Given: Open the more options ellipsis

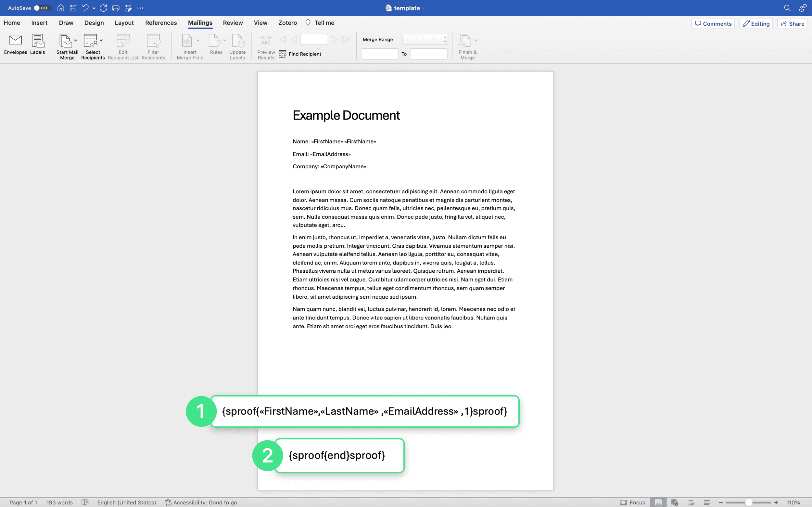Looking at the screenshot, I should point(140,8).
